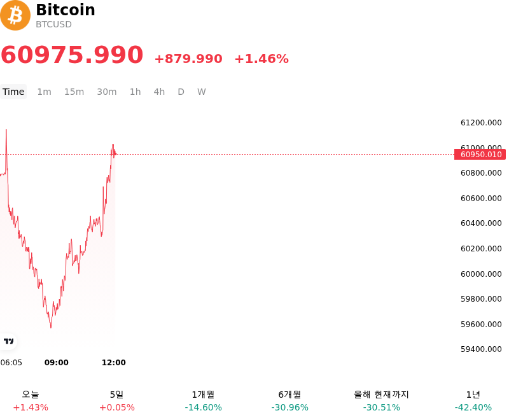
Task: Open the 6개월 -30.96% range
Action: coord(290,401)
